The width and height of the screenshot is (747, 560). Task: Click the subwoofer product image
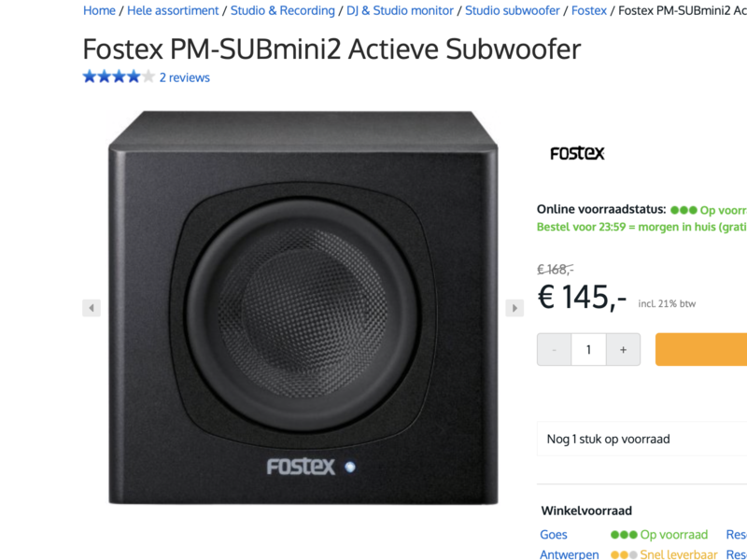tap(303, 308)
